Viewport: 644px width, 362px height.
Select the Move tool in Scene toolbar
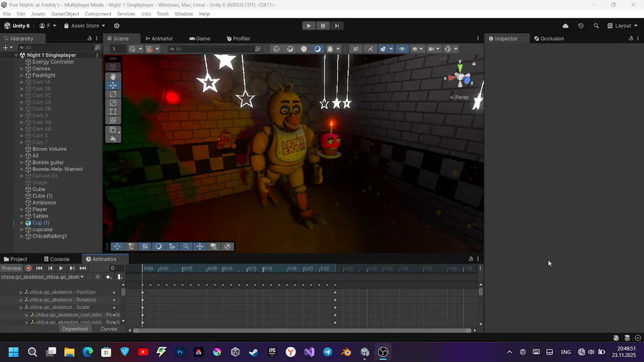pos(113,85)
